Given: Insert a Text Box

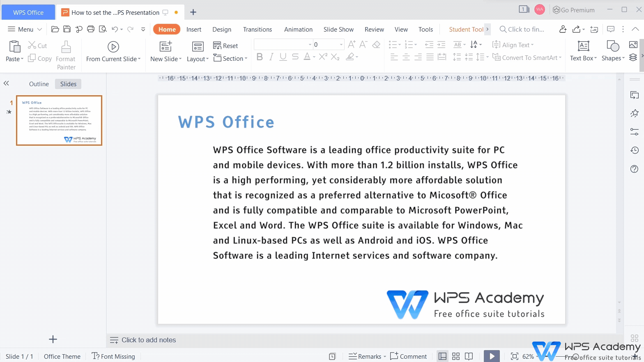Looking at the screenshot, I should tap(583, 51).
